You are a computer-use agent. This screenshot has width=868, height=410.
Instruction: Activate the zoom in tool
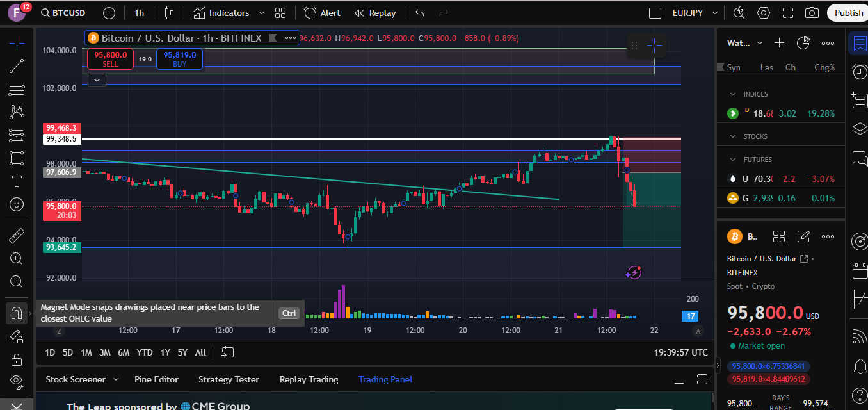click(x=17, y=258)
